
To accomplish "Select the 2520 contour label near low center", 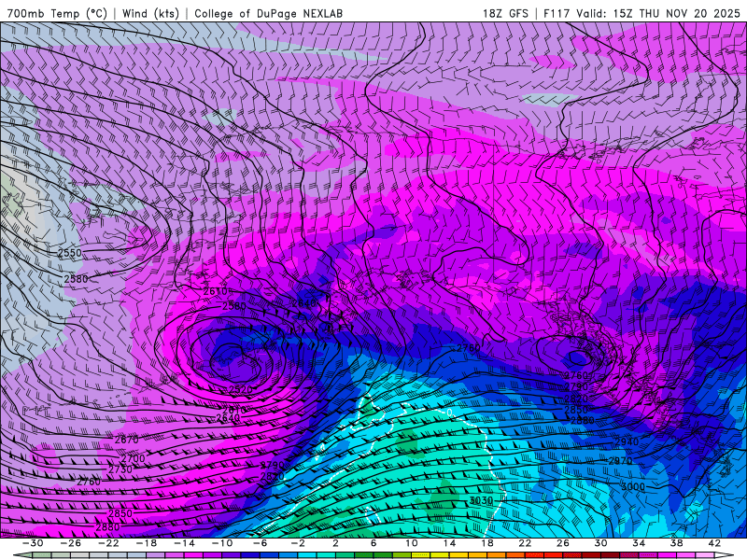I will 241,389.
